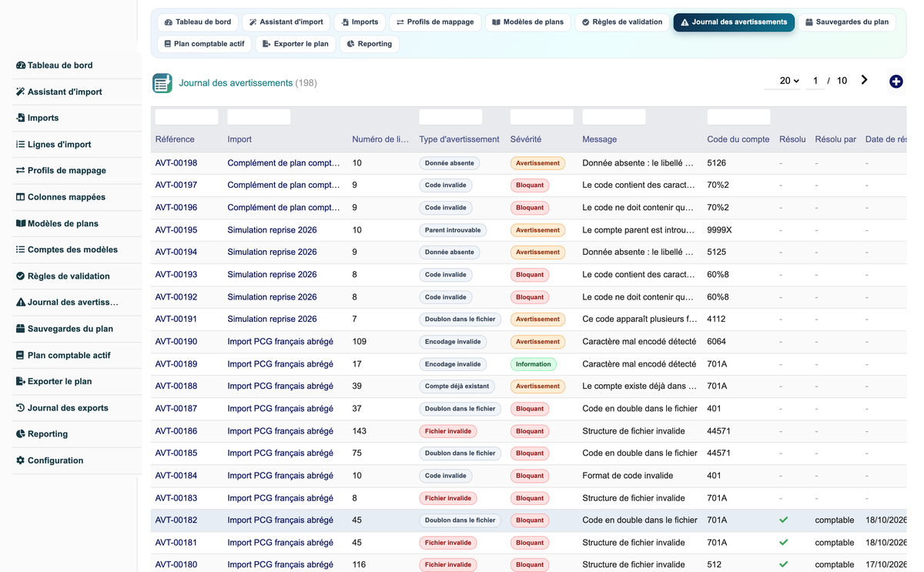
Task: Click the Configuration gear icon
Action: [21, 460]
